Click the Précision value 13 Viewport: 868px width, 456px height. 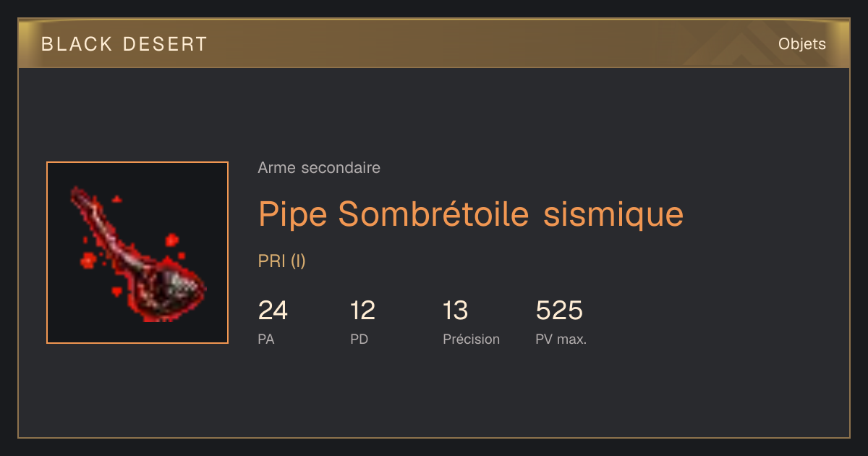point(456,311)
